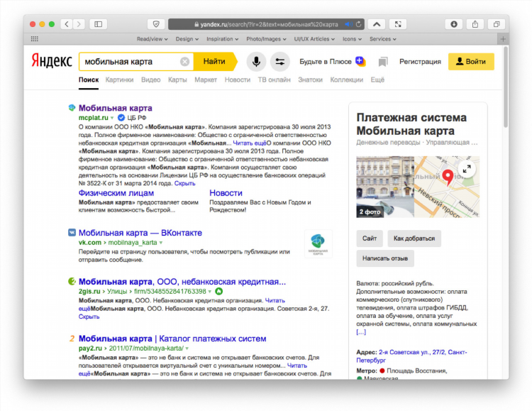Clear the search query with X icon
Viewport: 532px width, 411px height.
pos(184,62)
